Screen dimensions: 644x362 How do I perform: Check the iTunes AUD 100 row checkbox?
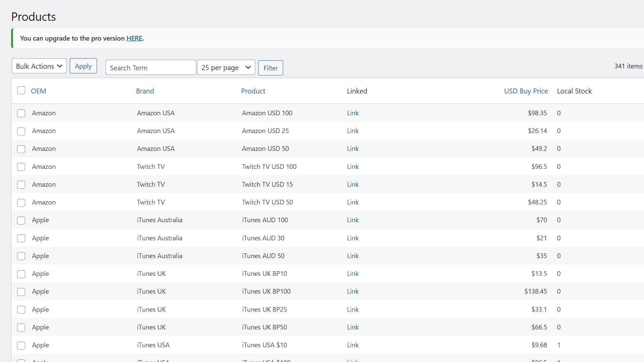click(21, 220)
